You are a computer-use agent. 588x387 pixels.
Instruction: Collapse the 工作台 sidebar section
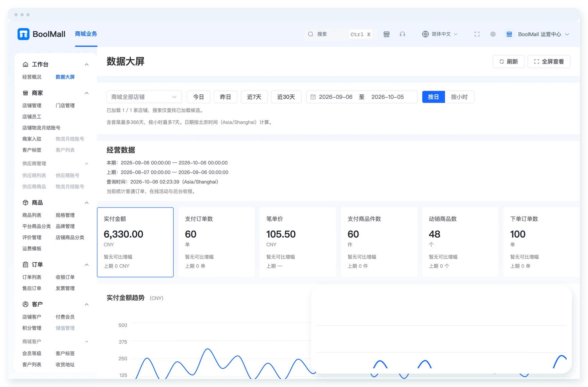pos(87,64)
